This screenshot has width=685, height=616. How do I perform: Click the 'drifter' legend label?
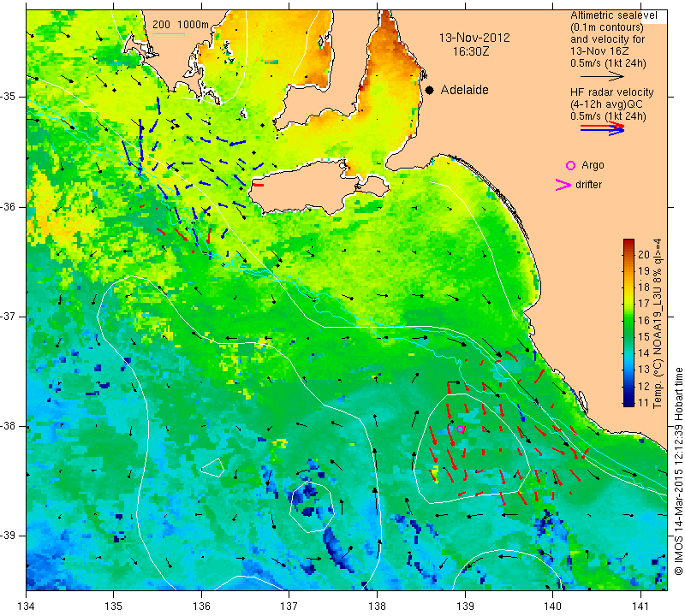tap(588, 185)
